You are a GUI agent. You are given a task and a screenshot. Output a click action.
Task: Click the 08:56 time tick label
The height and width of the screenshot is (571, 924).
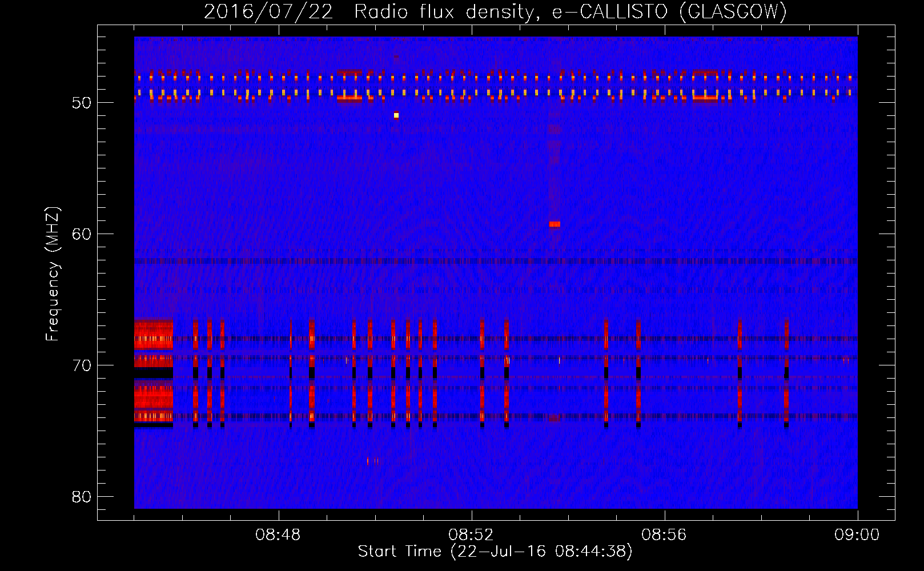coord(664,535)
